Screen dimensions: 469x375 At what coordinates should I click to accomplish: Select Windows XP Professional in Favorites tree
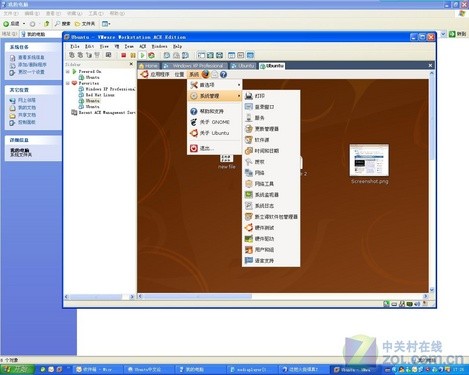pyautogui.click(x=107, y=89)
